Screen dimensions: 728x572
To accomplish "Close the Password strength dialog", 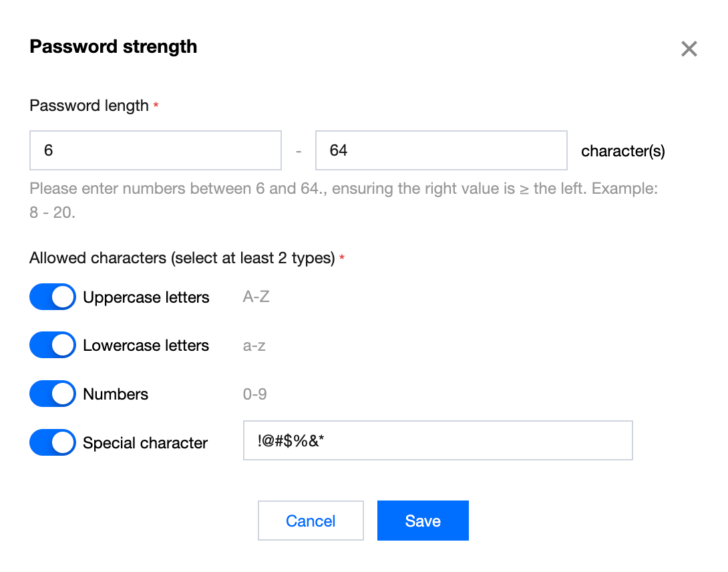I will [689, 49].
